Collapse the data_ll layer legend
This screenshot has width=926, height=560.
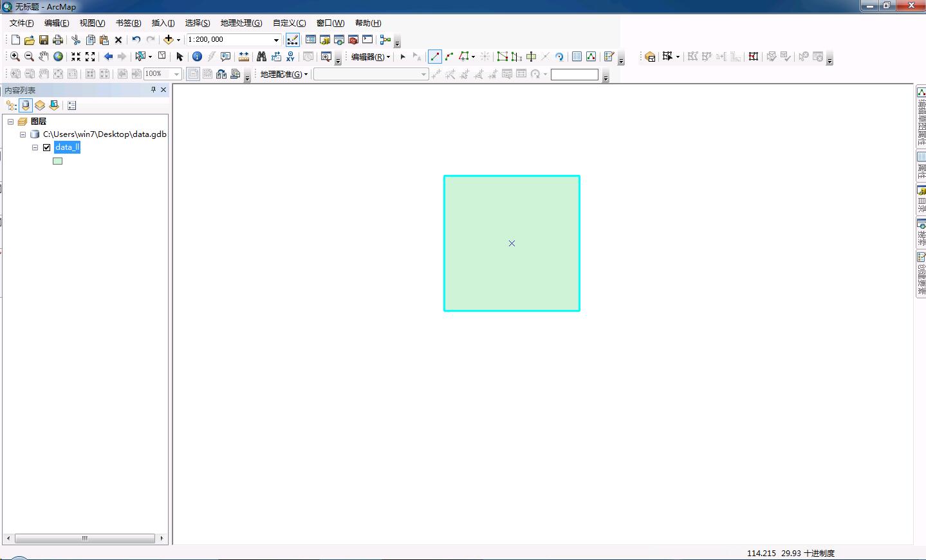point(35,147)
